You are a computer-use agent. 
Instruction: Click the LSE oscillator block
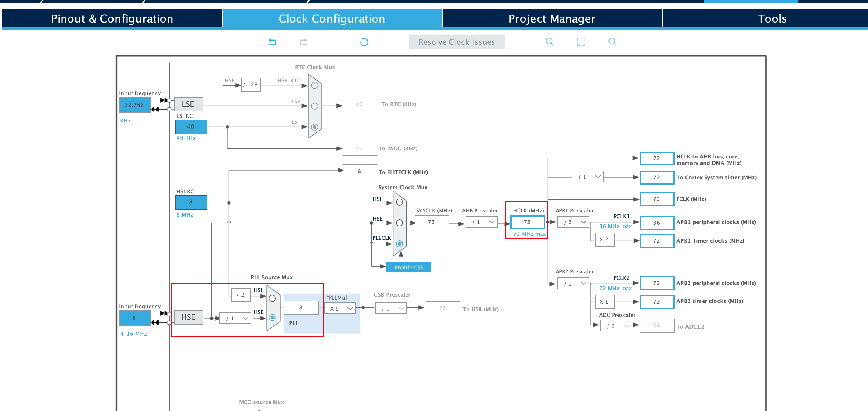pyautogui.click(x=188, y=104)
